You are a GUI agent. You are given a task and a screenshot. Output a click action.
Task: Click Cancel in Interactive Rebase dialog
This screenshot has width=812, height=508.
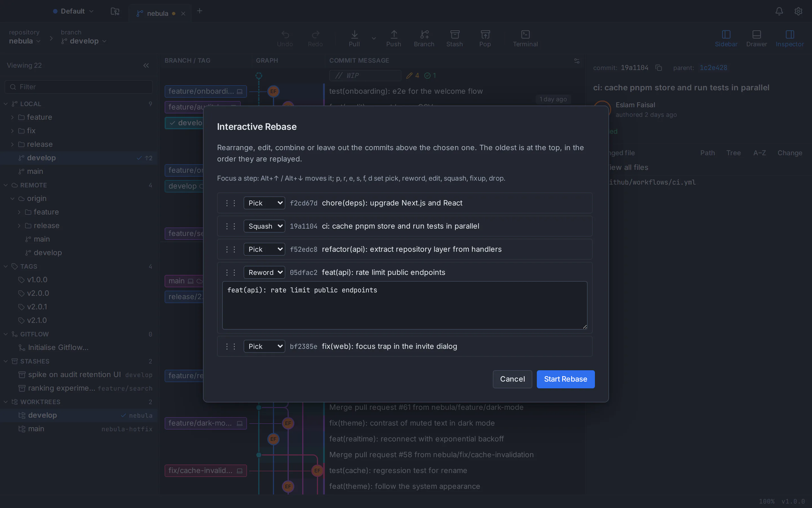tap(512, 379)
